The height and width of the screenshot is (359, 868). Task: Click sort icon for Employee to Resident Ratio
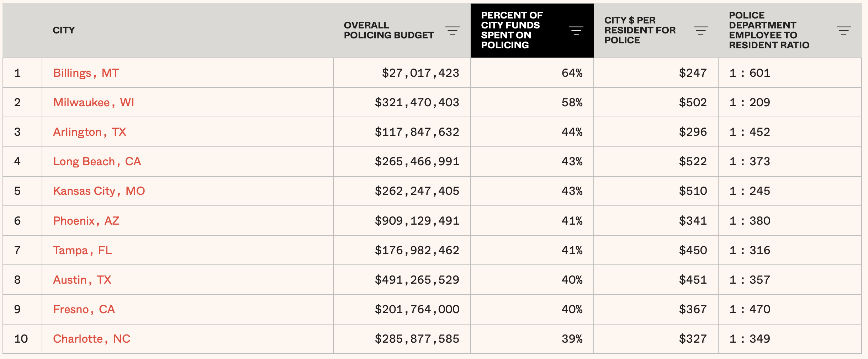click(843, 31)
